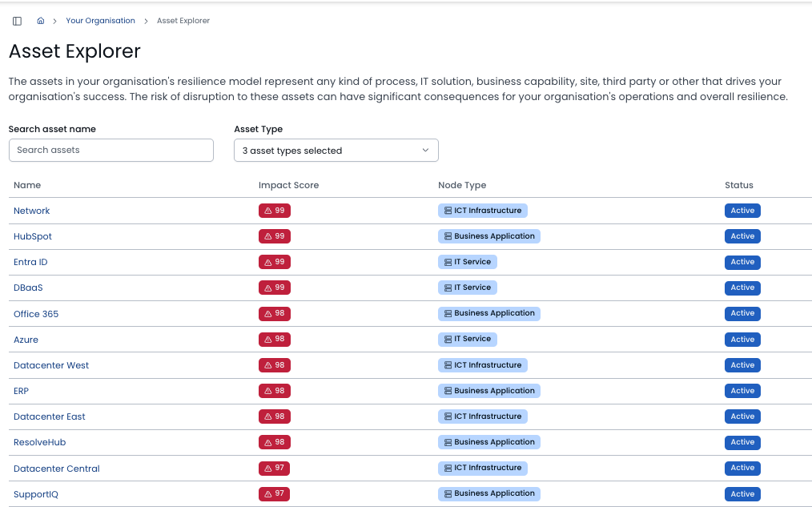Open the Asset Type dropdown

(336, 151)
